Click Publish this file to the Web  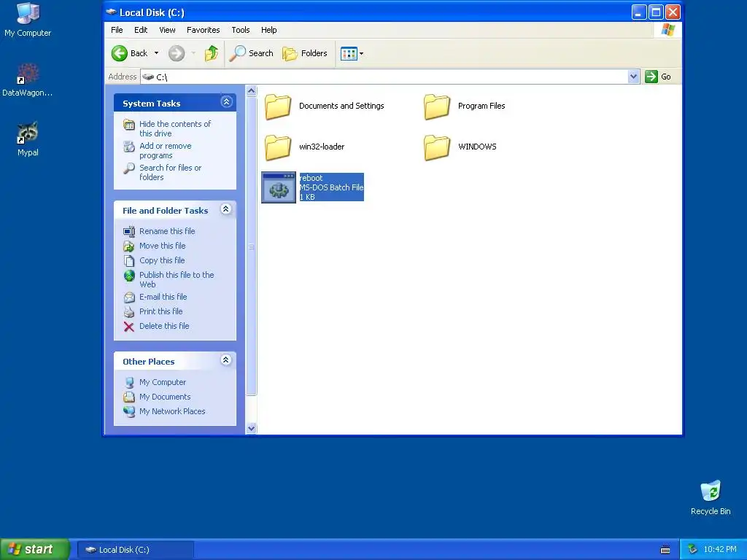[177, 279]
